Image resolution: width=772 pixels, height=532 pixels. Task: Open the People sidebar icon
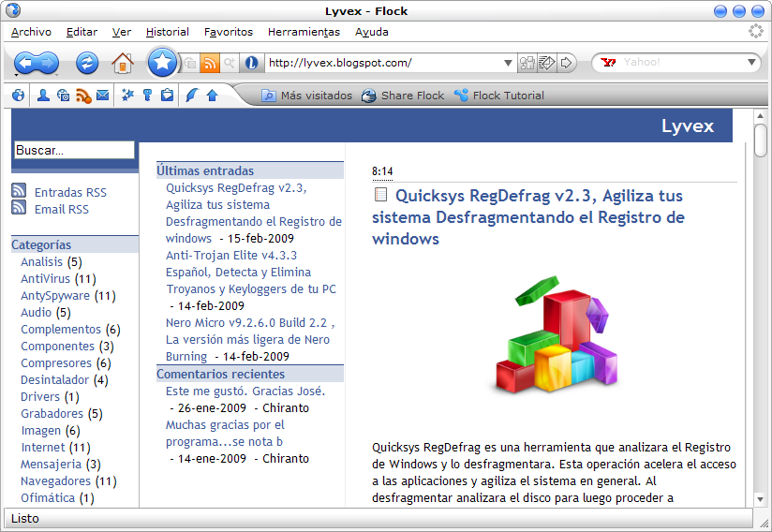point(43,95)
